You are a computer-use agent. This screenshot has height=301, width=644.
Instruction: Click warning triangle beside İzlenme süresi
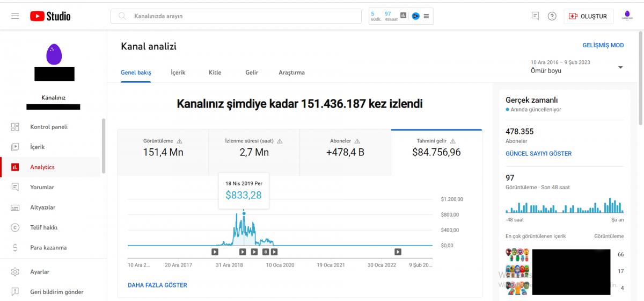tap(280, 141)
